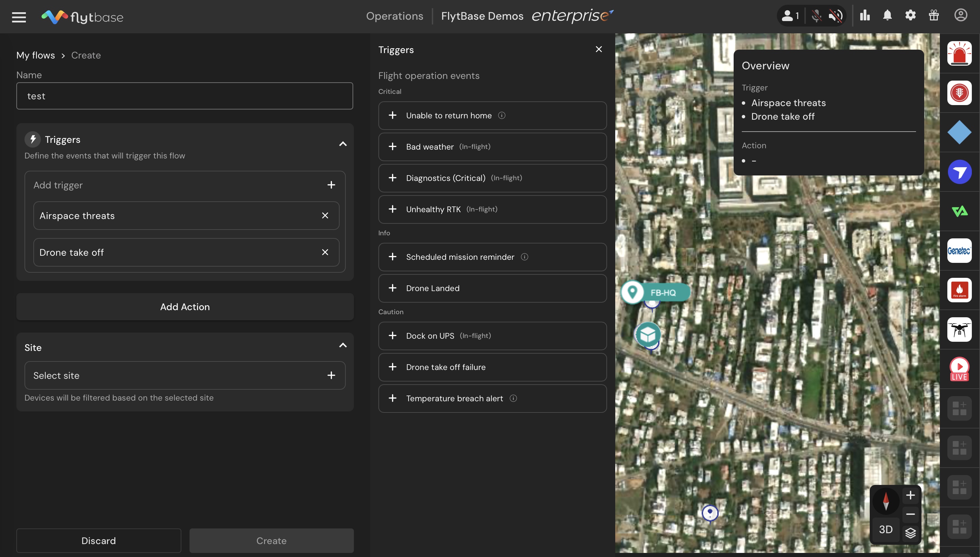Open the Genetec integration icon
Viewport: 980px width, 557px height.
tap(959, 251)
